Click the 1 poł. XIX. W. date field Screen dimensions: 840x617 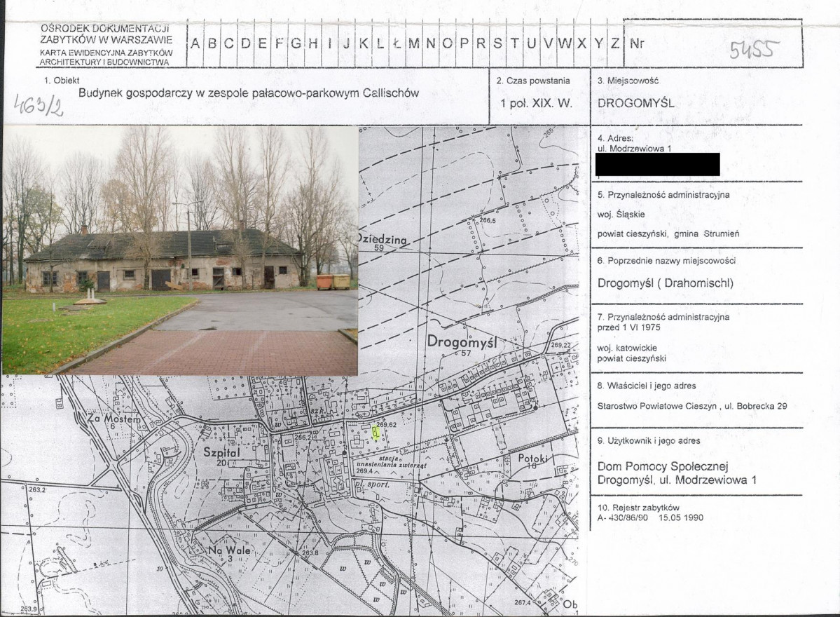click(x=536, y=104)
